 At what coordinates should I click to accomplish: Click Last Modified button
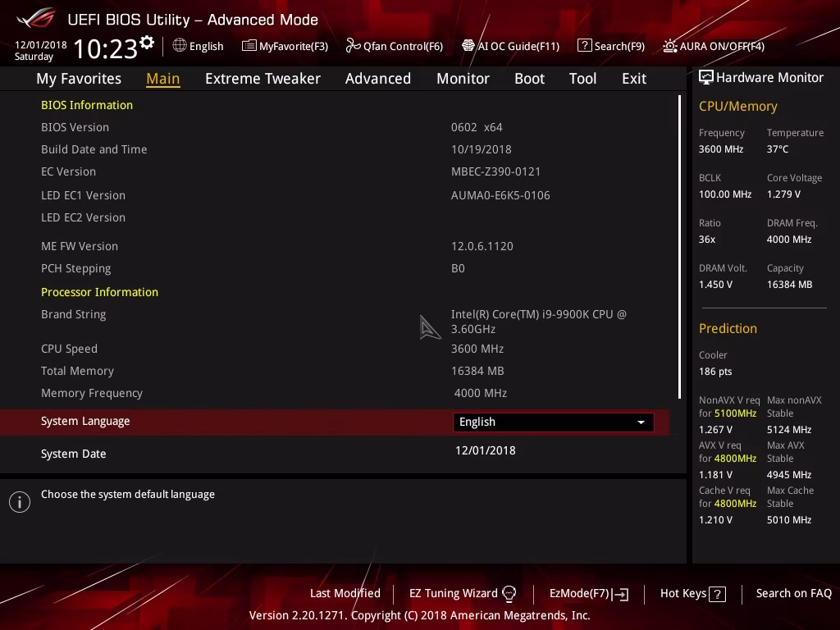(x=345, y=594)
